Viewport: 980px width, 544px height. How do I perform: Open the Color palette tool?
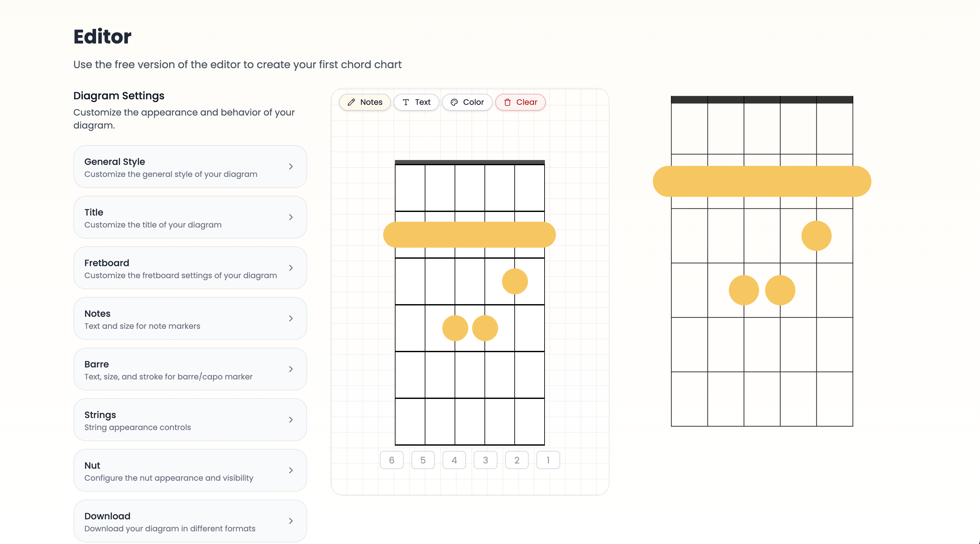(467, 102)
